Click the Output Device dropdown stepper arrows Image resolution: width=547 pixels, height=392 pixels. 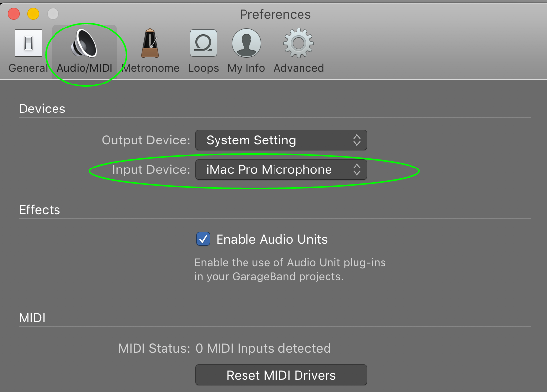tap(357, 140)
